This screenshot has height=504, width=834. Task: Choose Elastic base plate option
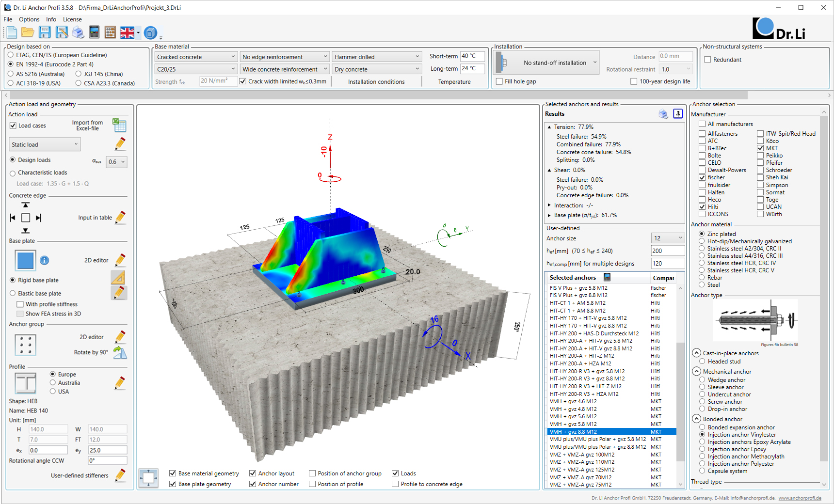point(13,294)
